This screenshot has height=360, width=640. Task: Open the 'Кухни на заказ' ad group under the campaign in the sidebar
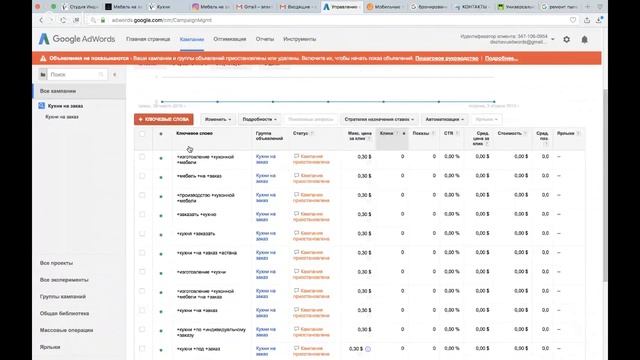point(62,117)
